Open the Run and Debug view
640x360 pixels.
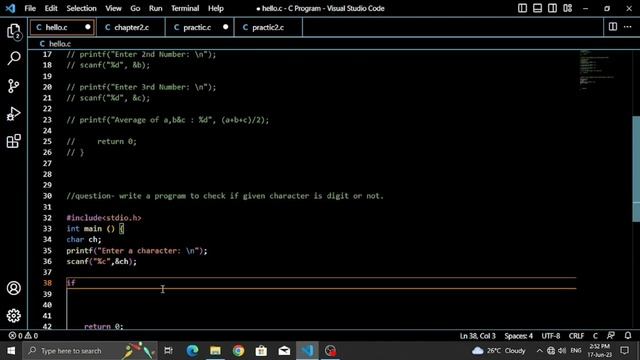(x=13, y=114)
